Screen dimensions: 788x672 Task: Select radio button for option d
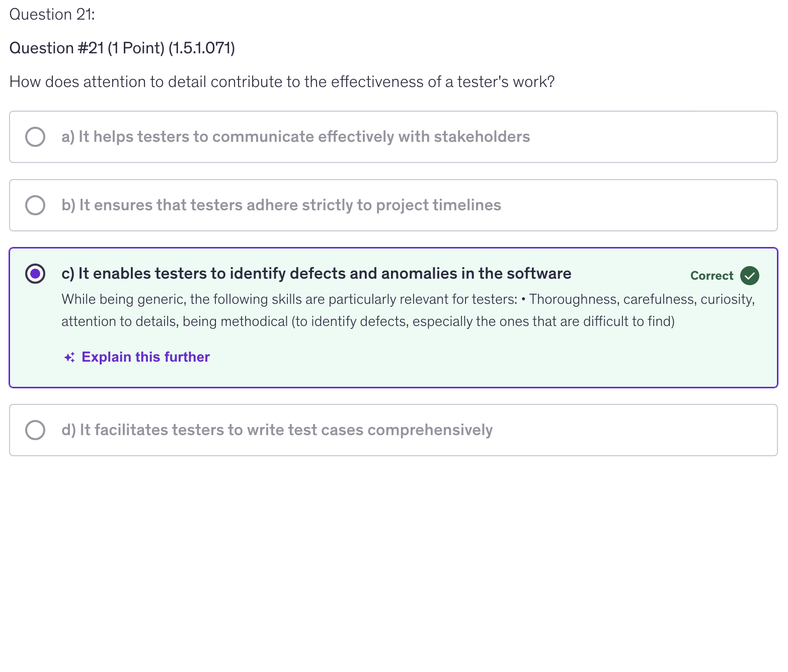click(35, 430)
